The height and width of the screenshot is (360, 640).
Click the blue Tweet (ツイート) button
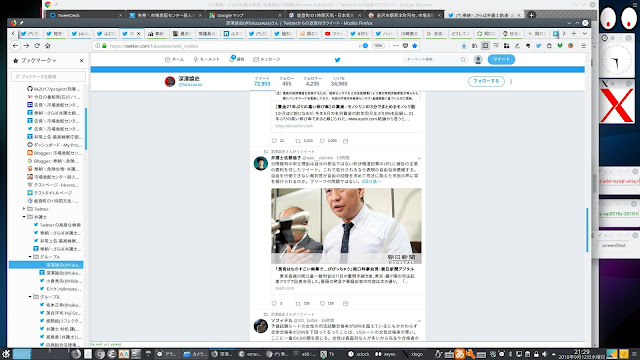501,60
